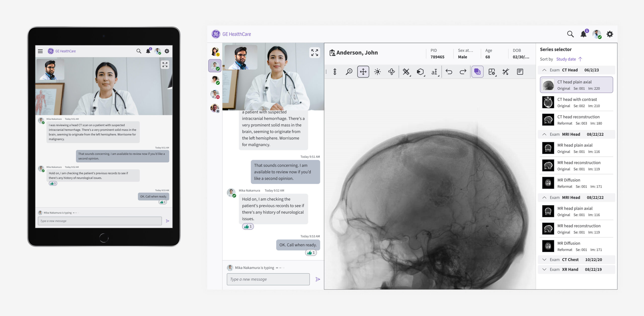Send the message in desktop chat

click(318, 279)
